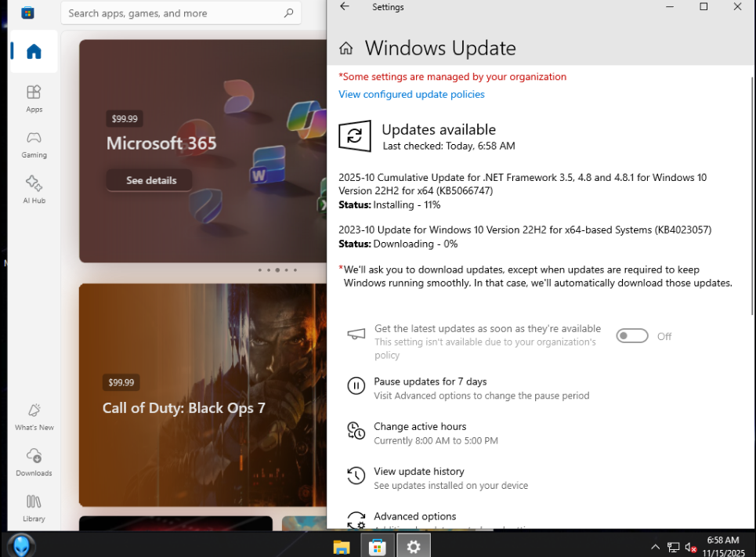This screenshot has height=557, width=756.
Task: Open the network icon in system tray
Action: (x=673, y=548)
